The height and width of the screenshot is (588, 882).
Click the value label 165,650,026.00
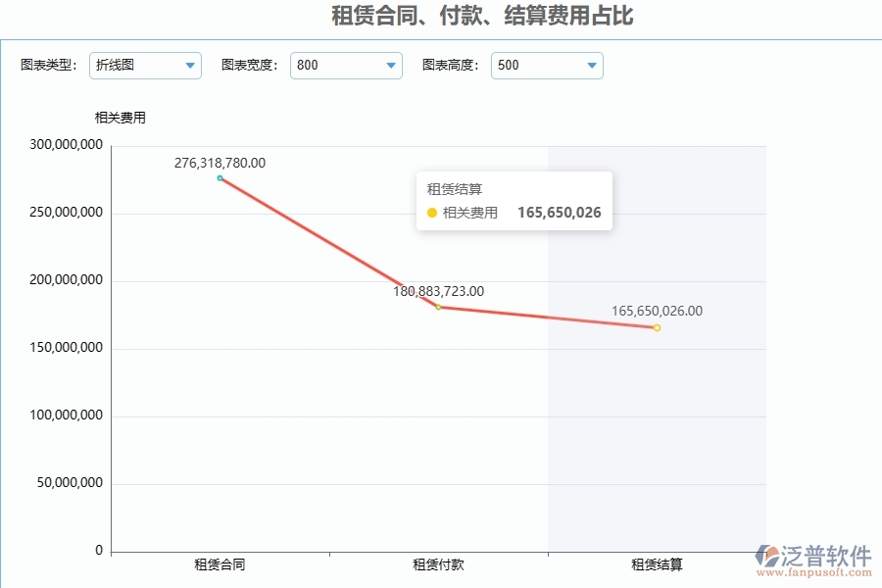pos(657,311)
